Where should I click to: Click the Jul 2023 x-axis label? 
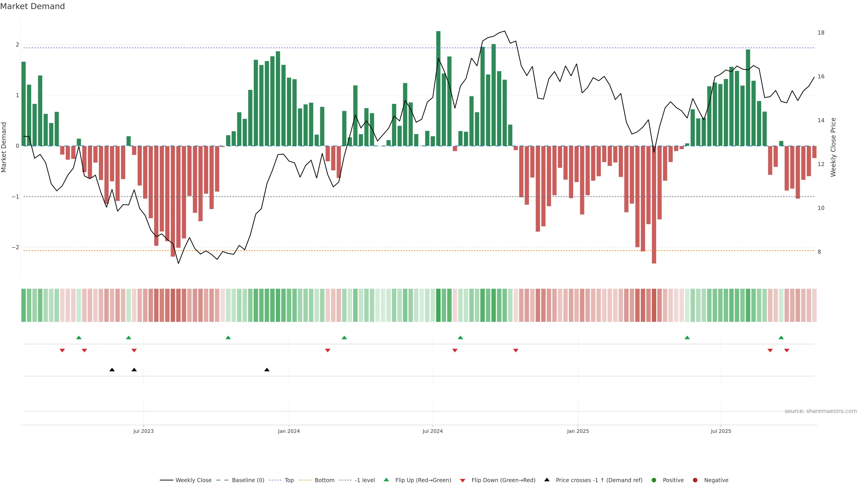143,432
